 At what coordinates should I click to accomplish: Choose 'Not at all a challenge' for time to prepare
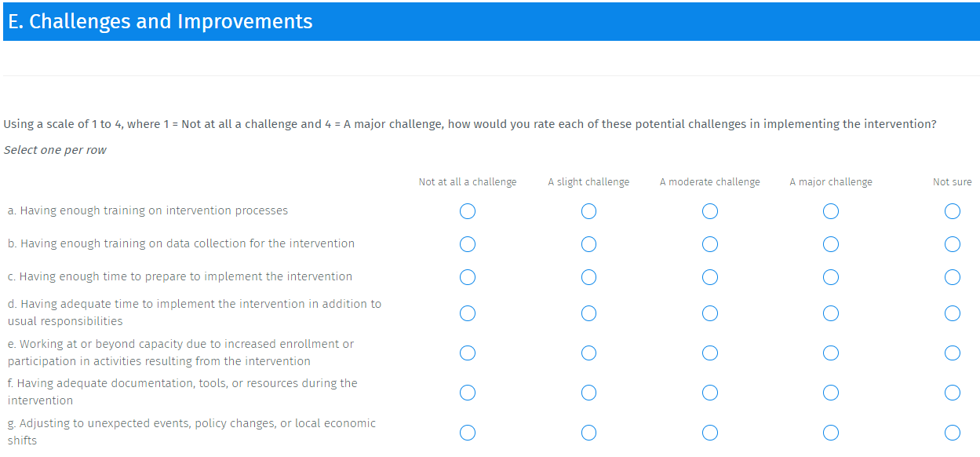[x=468, y=277]
